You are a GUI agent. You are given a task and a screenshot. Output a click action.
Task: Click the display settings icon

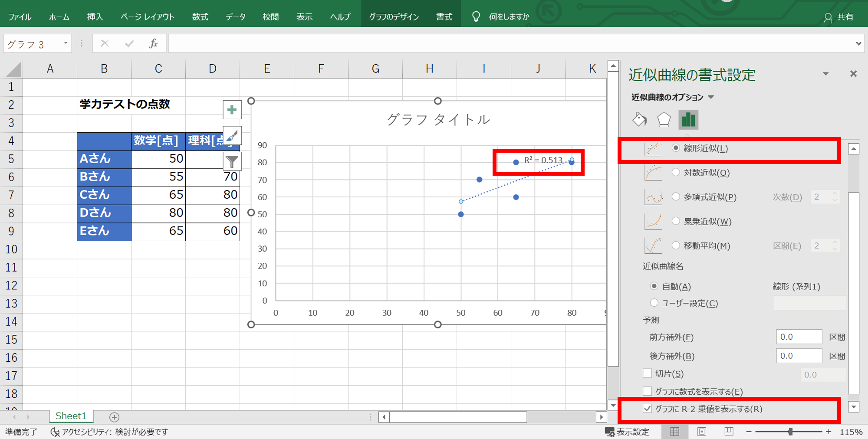point(609,432)
